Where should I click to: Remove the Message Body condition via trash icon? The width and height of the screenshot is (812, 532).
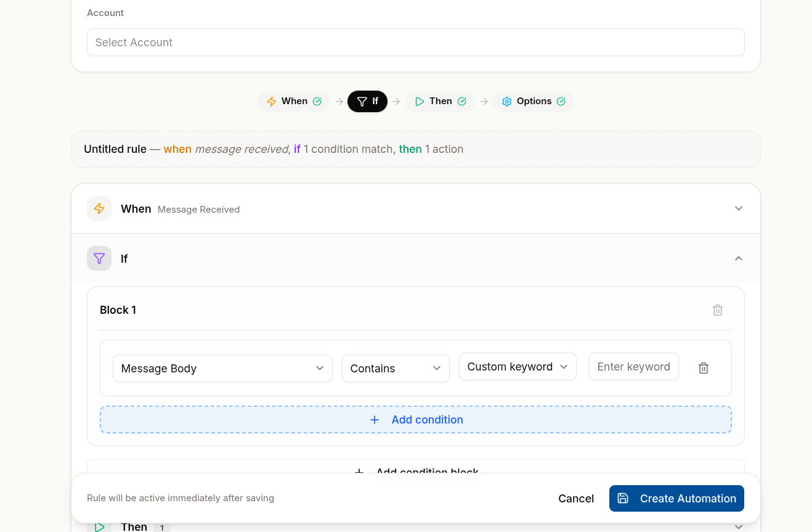coord(704,368)
